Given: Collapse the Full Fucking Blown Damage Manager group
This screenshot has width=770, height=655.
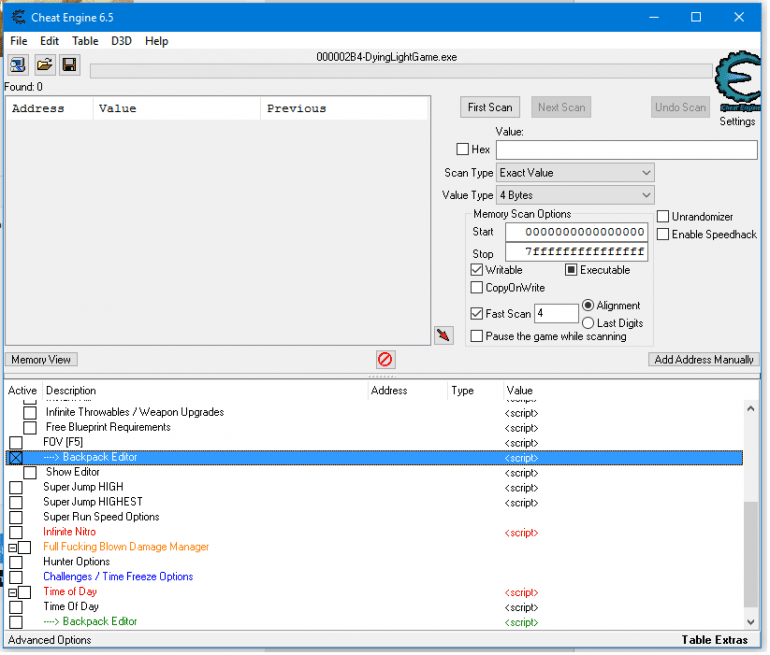Looking at the screenshot, I should pyautogui.click(x=12, y=547).
